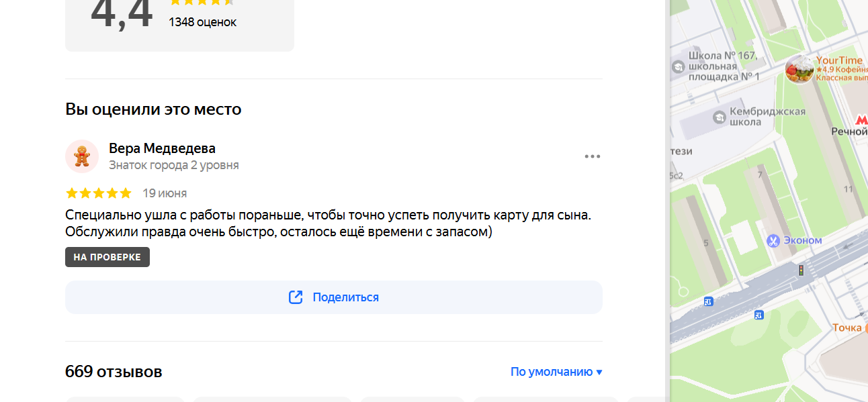Click the Школа № 167 map icon
The image size is (868, 402).
(x=679, y=66)
